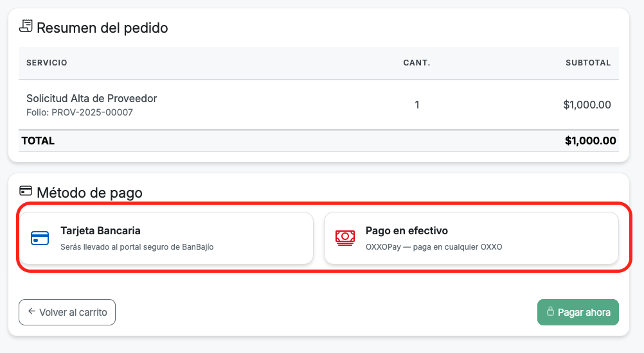Click the TOTAL label
The height and width of the screenshot is (353, 644).
(38, 141)
